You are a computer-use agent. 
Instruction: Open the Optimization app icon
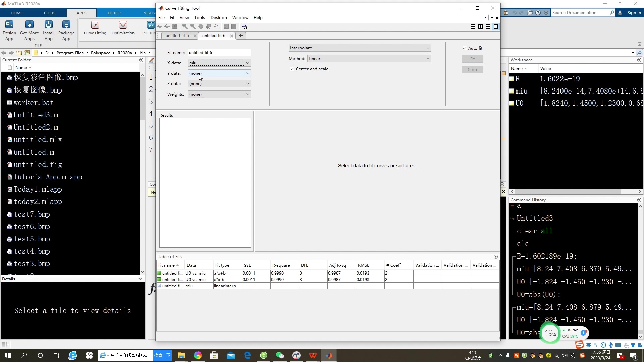(x=123, y=28)
